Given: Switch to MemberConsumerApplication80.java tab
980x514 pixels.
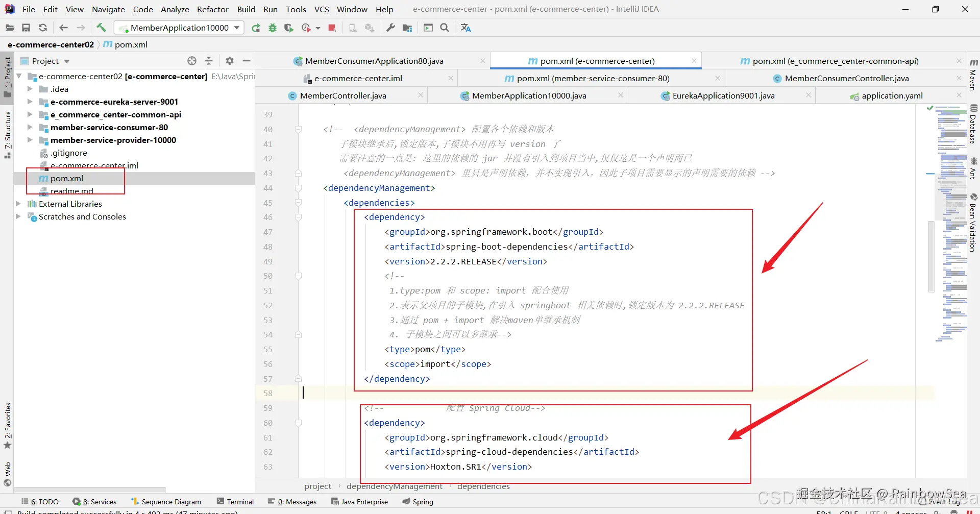Looking at the screenshot, I should [374, 61].
